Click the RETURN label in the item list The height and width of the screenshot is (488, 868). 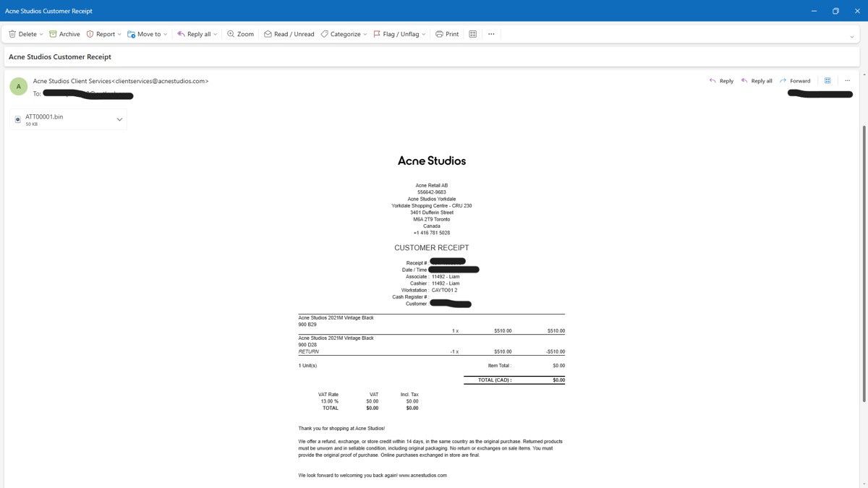pyautogui.click(x=309, y=351)
